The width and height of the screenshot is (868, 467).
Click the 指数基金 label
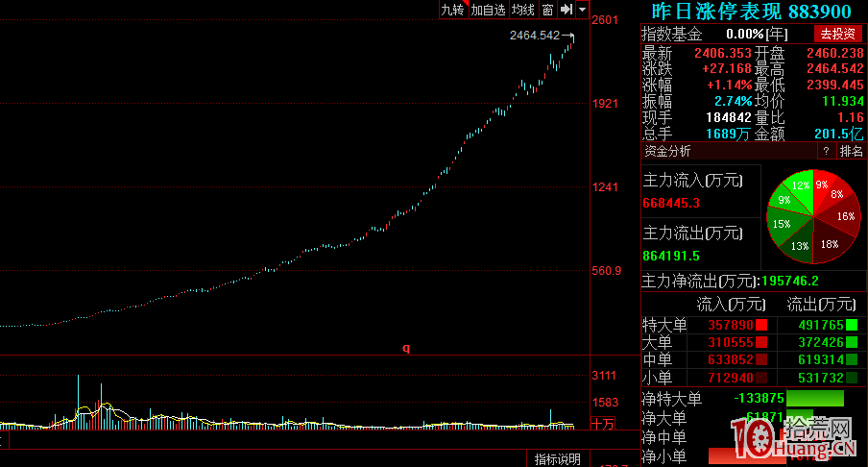(672, 35)
